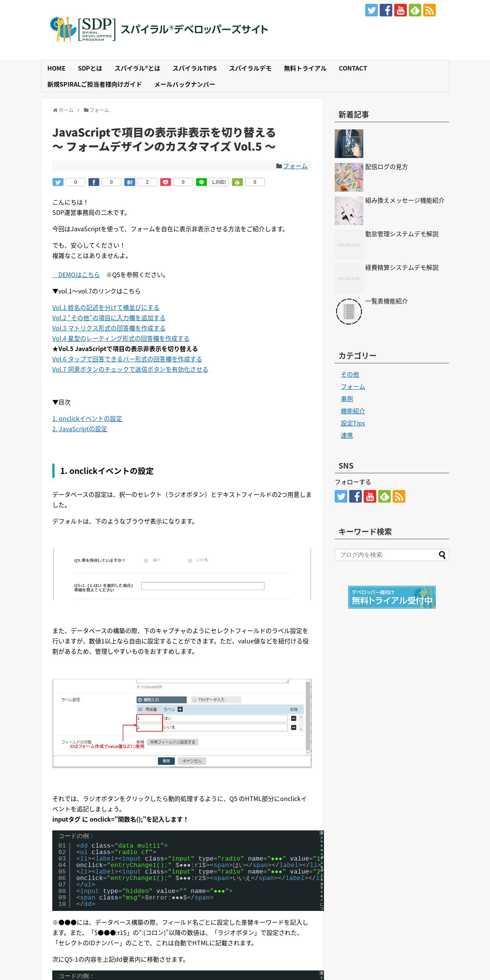Click the RSS icon in SNS sidebar

pyautogui.click(x=399, y=496)
